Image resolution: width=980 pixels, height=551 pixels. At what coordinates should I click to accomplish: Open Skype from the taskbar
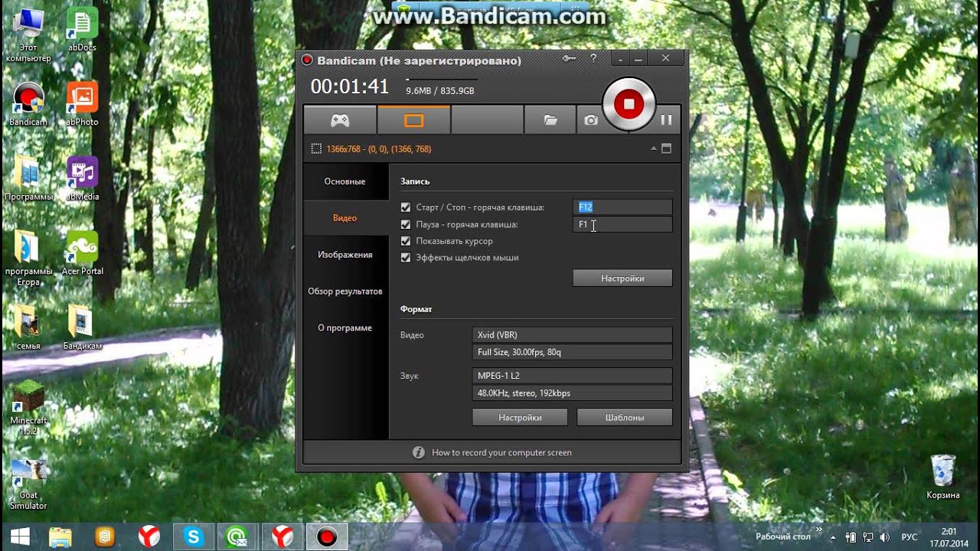[193, 536]
